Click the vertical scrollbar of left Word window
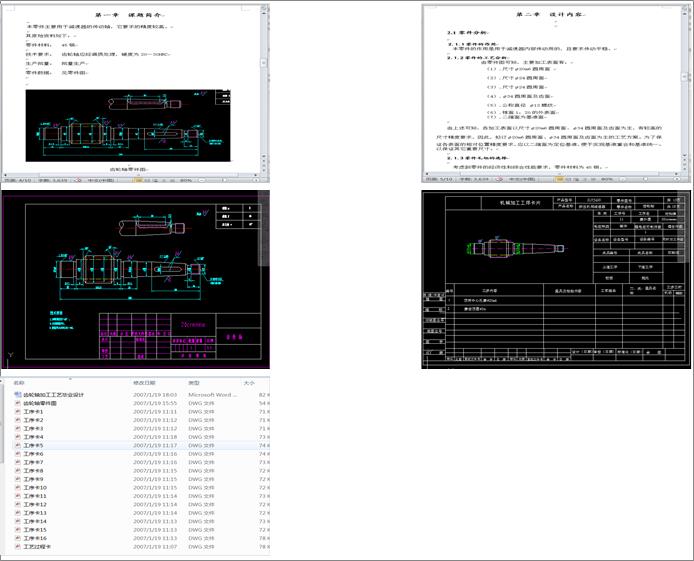694x561 pixels. (264, 84)
